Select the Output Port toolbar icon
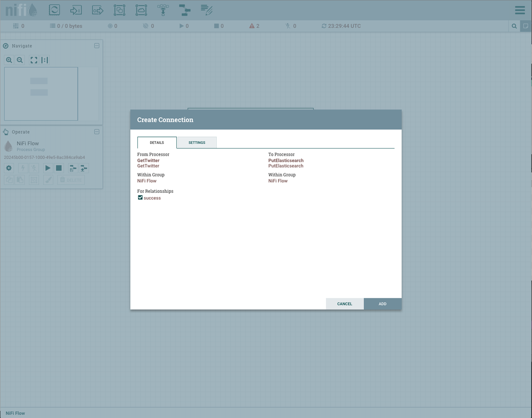532x418 pixels. click(97, 10)
